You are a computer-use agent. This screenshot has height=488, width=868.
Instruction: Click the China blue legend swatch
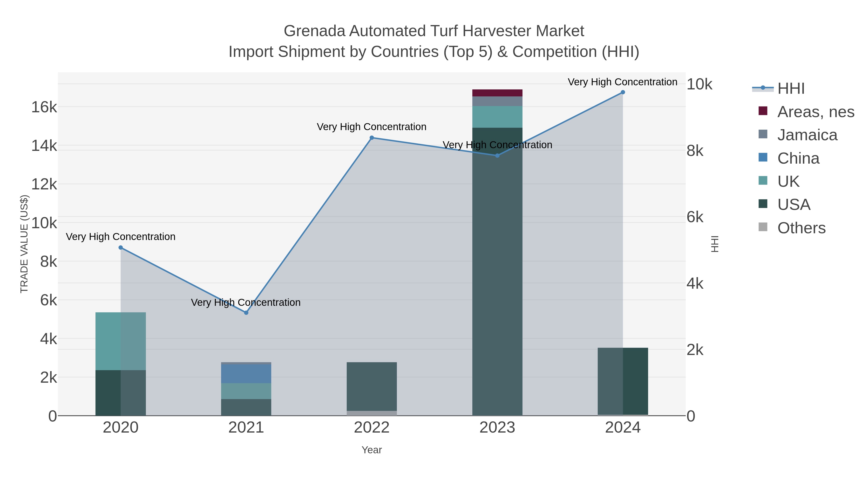763,157
